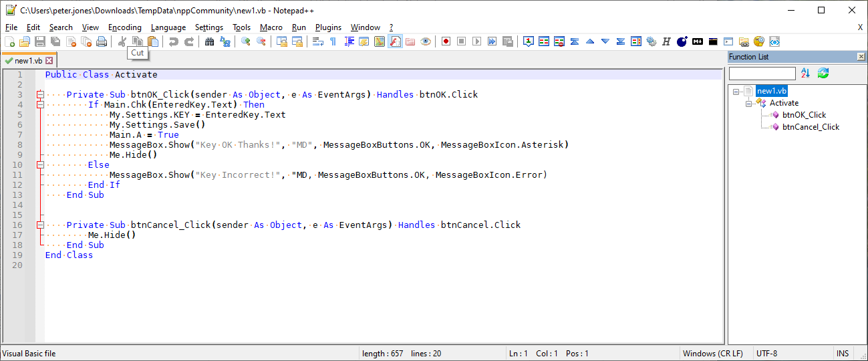Select btnOK_Click in the Function List

pos(804,115)
